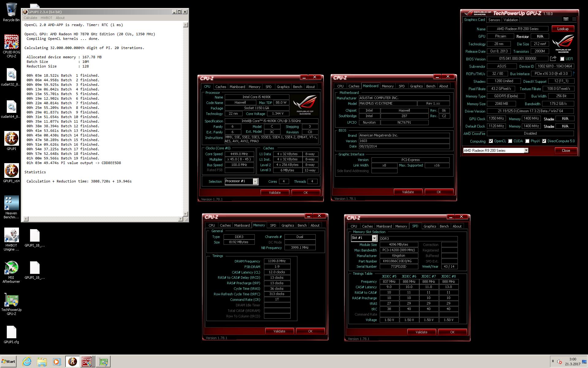Click GPU Clock value 1350 MHz
588x368 pixels.
(x=496, y=119)
